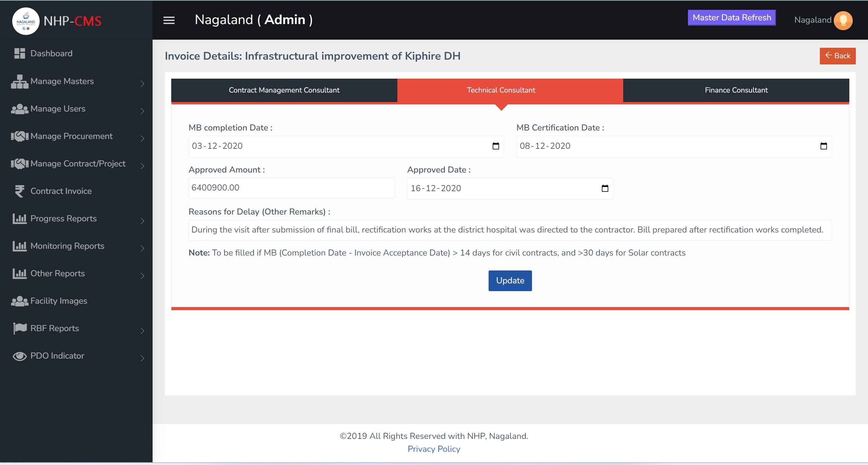
Task: Click the Facility Images people icon
Action: pos(20,301)
